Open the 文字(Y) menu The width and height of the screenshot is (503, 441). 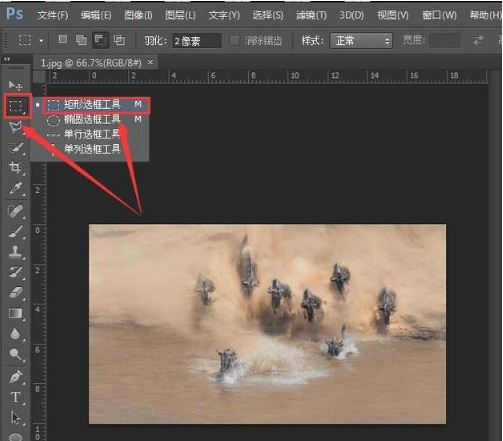tap(224, 15)
